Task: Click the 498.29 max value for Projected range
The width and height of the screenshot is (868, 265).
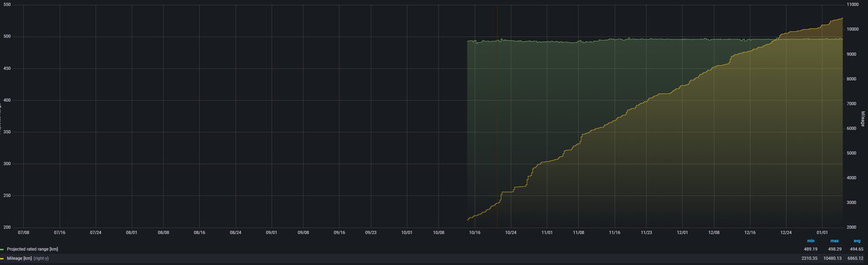Action: pos(831,250)
